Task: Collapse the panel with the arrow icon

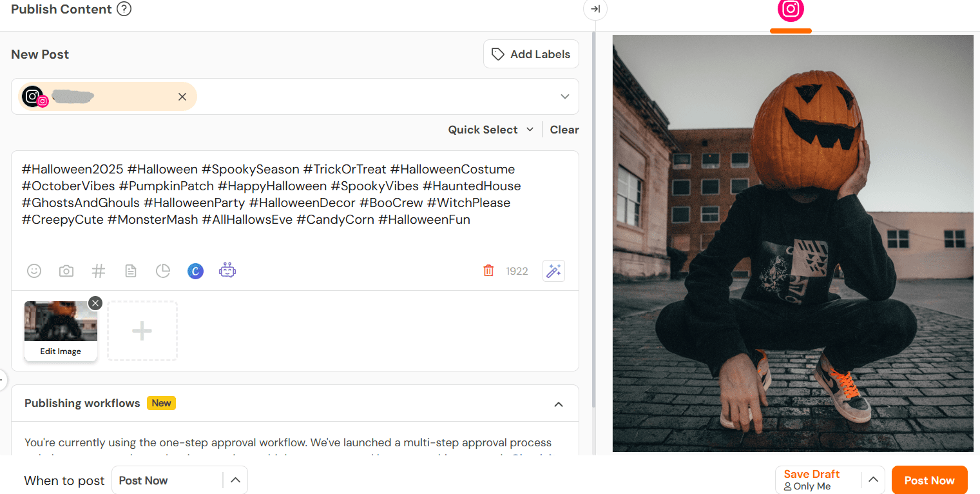Action: (595, 10)
